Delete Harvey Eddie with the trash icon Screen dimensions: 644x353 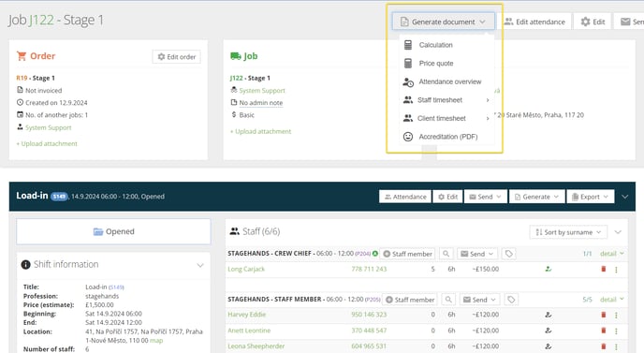[604, 315]
